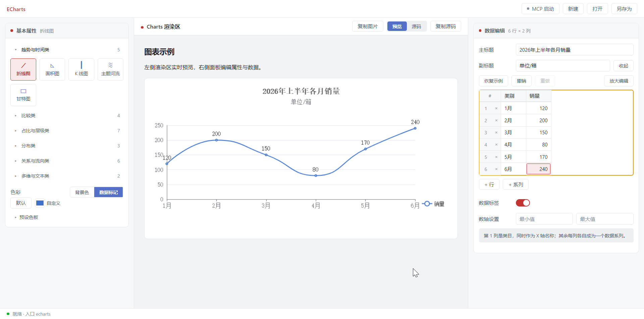Click the 复制图片 copy image button
Image resolution: width=644 pixels, height=319 pixels.
(368, 26)
